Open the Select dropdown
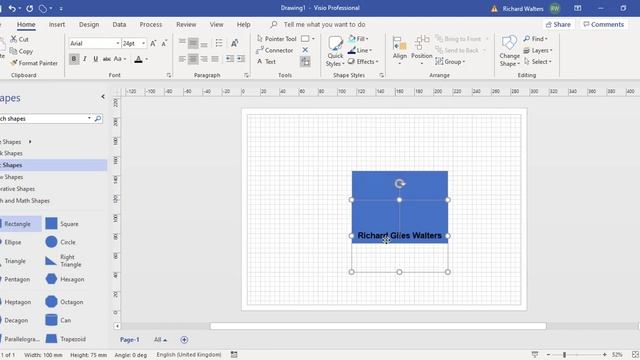Viewport: 640px width, 360px height. (x=538, y=62)
